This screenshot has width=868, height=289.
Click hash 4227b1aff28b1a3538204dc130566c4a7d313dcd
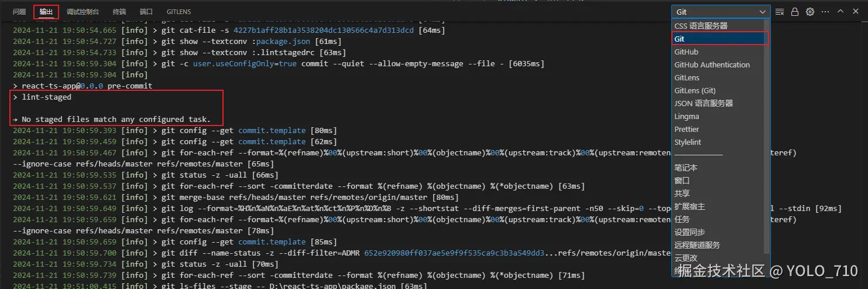click(x=324, y=30)
